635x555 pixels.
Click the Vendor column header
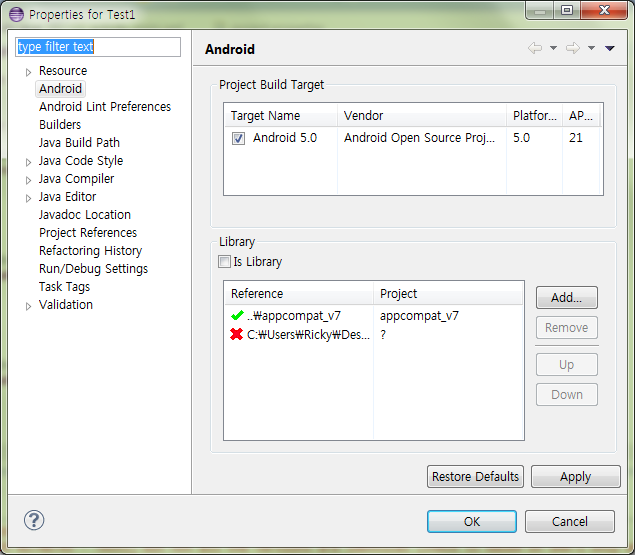[x=422, y=115]
